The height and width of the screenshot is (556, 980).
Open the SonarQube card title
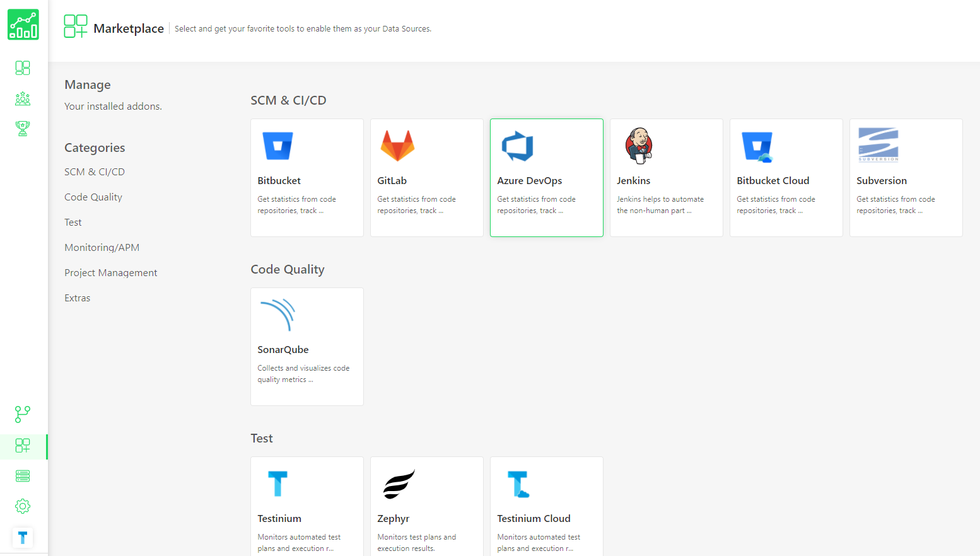tap(283, 349)
